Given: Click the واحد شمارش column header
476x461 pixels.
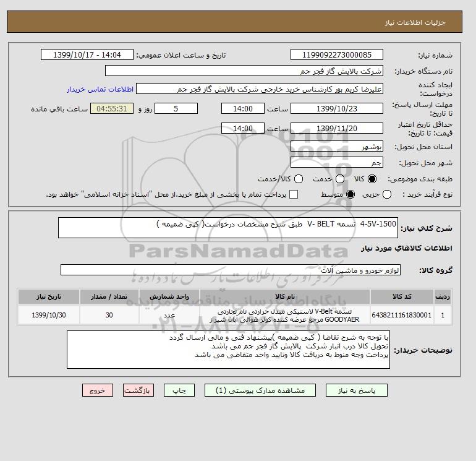Looking at the screenshot, I should click(169, 296).
